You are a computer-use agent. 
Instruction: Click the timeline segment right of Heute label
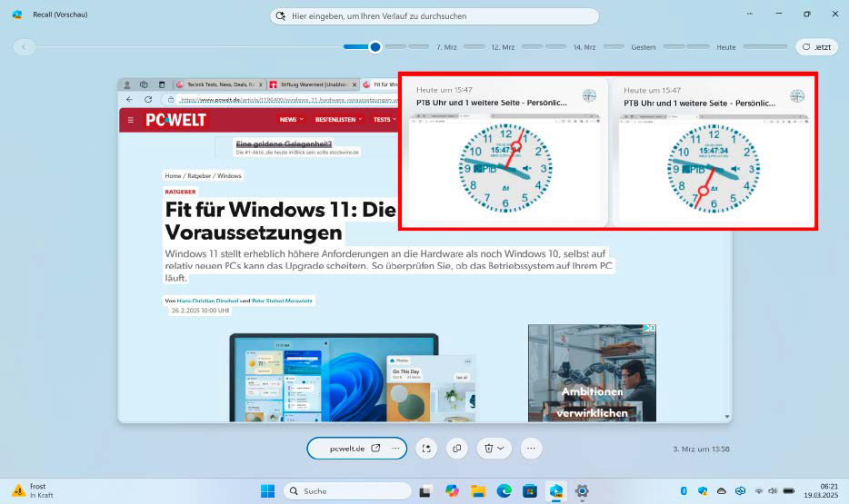(x=765, y=47)
